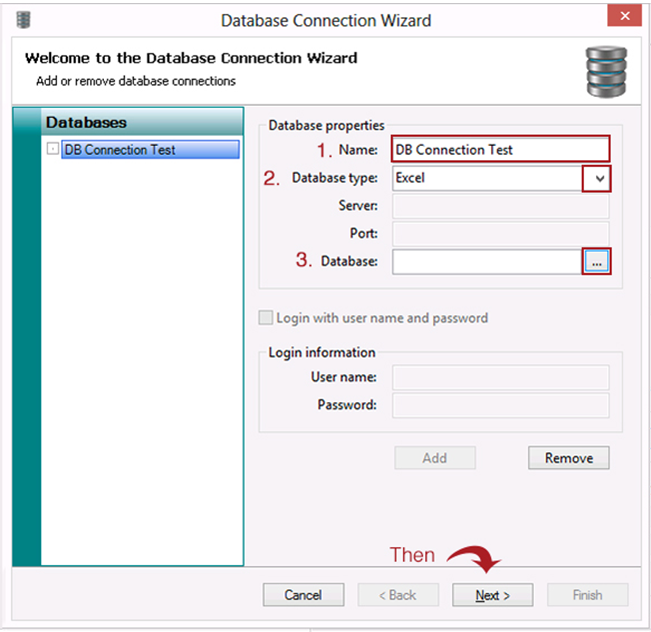Click the Remove button
Image resolution: width=651 pixels, height=632 pixels.
click(x=569, y=458)
